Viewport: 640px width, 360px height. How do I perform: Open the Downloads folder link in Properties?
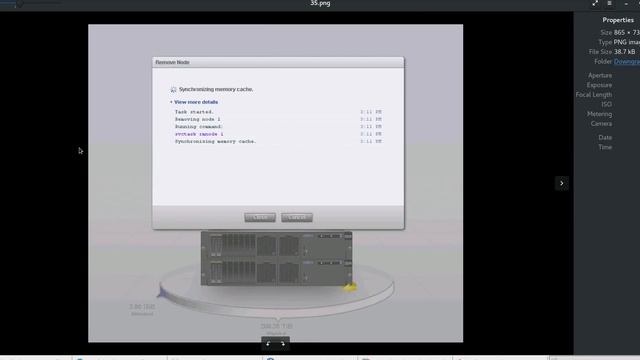[x=627, y=62]
